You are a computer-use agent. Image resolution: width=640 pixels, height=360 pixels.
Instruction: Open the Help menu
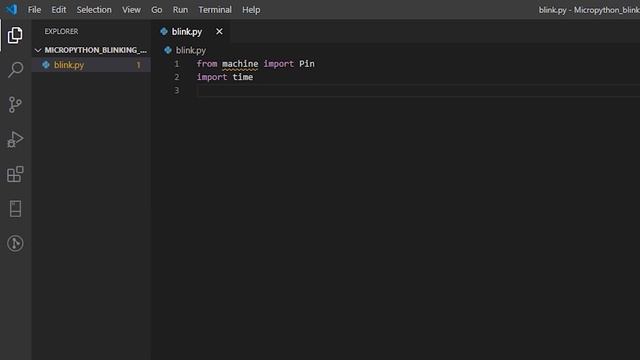click(251, 9)
